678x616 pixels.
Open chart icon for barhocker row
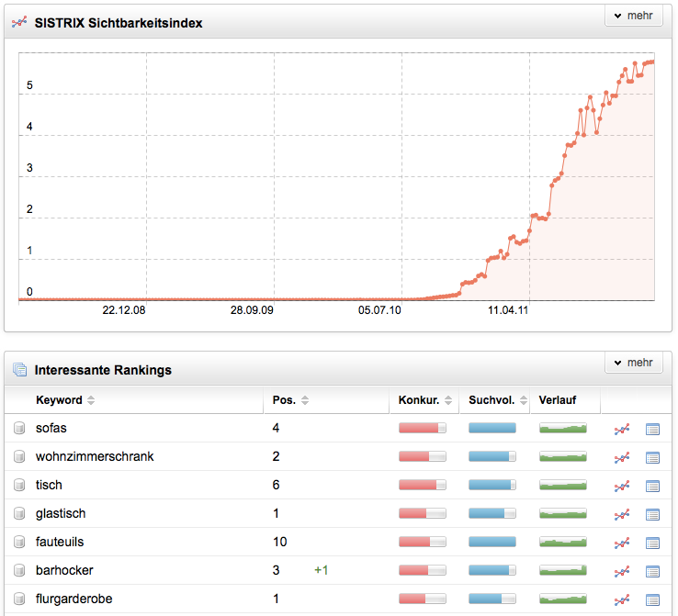[622, 571]
